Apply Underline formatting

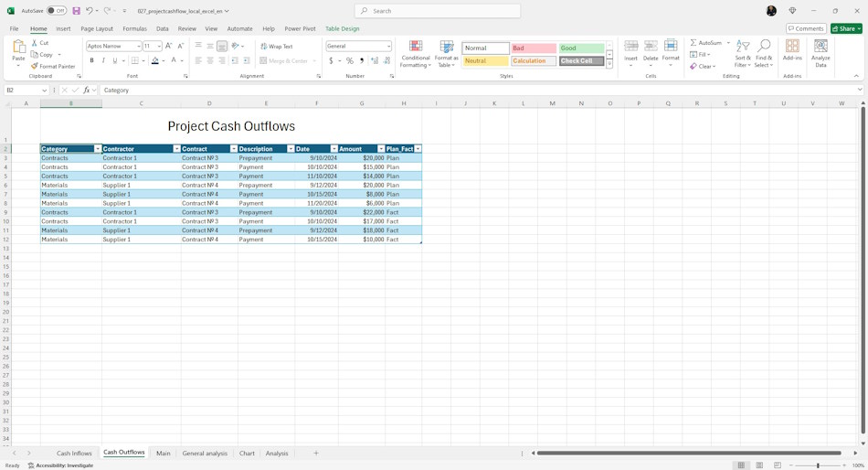click(114, 60)
